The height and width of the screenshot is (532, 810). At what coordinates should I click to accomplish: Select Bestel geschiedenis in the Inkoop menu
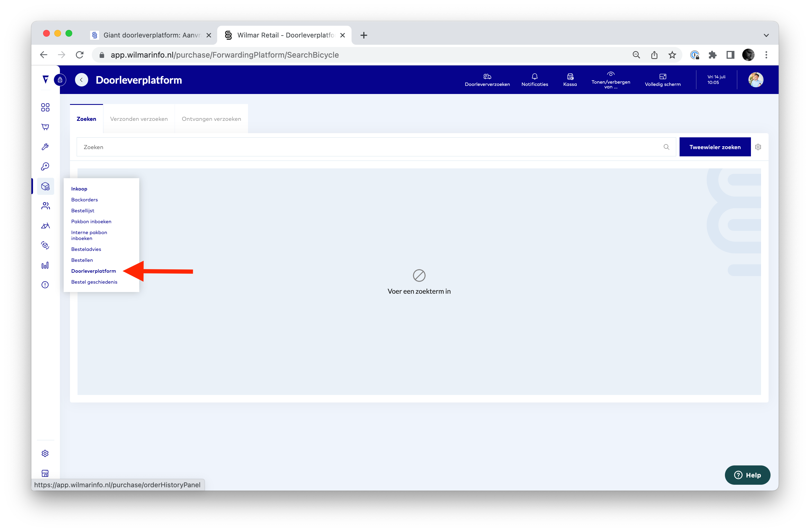pyautogui.click(x=94, y=282)
